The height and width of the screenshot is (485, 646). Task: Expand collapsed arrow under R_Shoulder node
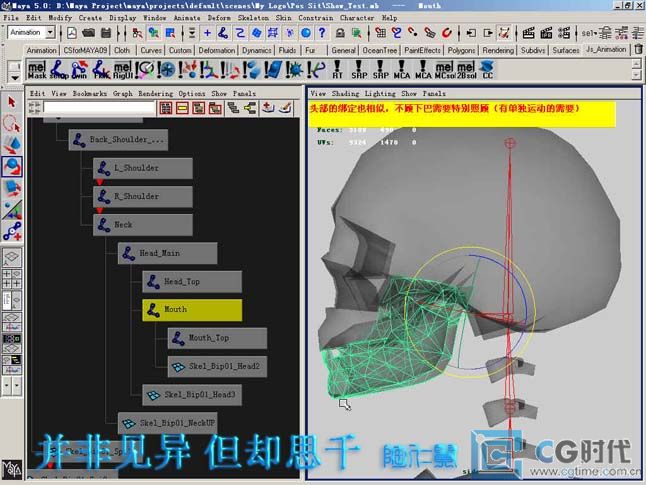point(99,210)
